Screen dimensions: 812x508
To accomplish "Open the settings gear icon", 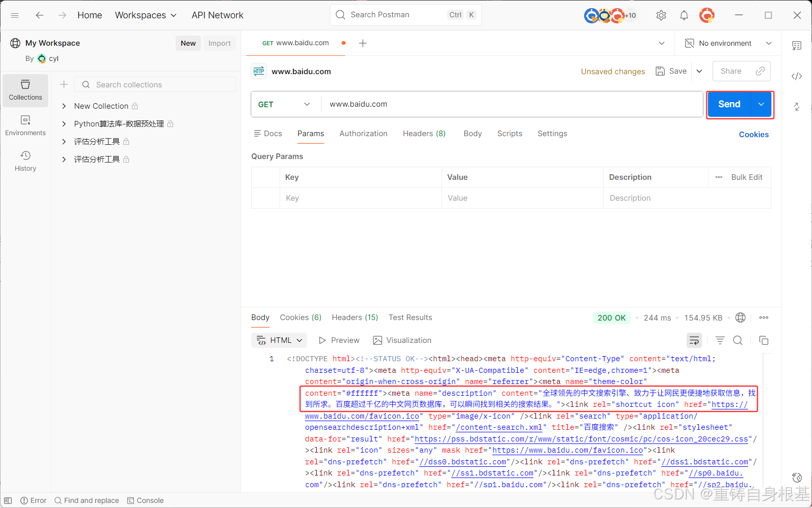I will 661,15.
